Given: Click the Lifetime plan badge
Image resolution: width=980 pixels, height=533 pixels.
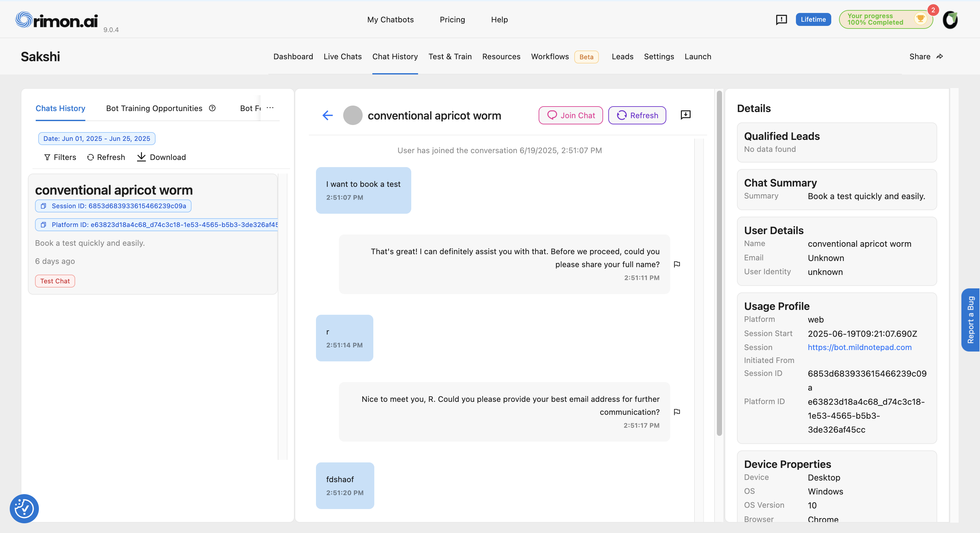Looking at the screenshot, I should (x=813, y=19).
